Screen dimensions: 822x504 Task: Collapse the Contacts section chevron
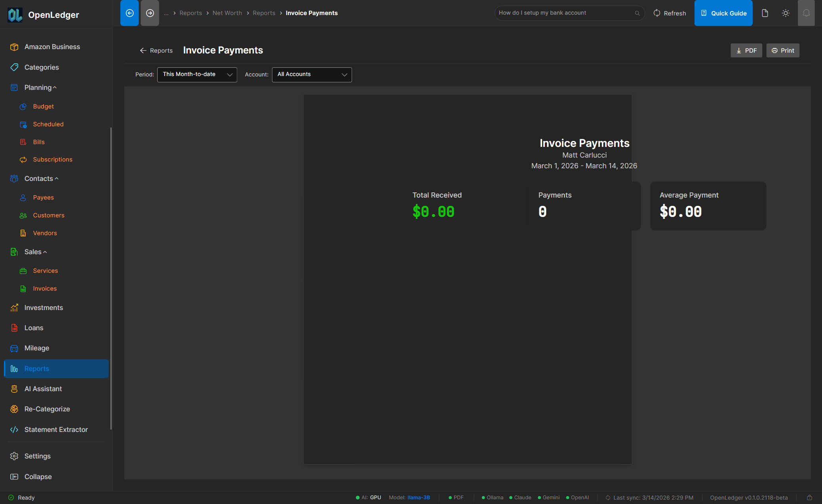pyautogui.click(x=57, y=179)
